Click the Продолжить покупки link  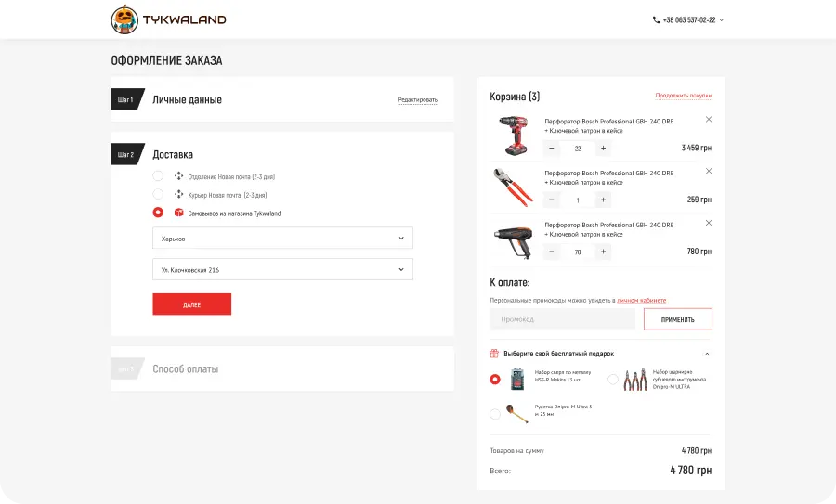[683, 96]
